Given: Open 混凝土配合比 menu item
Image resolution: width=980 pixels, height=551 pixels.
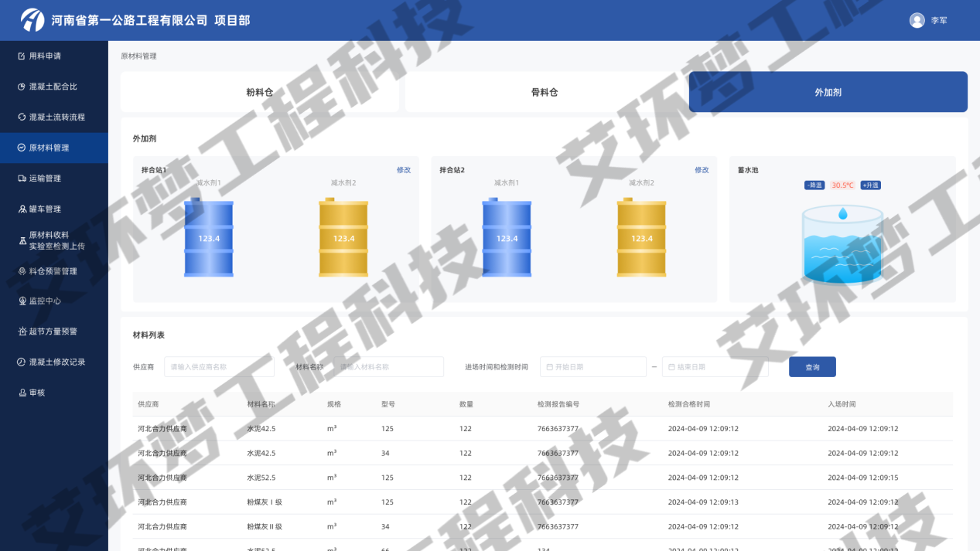Looking at the screenshot, I should [54, 87].
